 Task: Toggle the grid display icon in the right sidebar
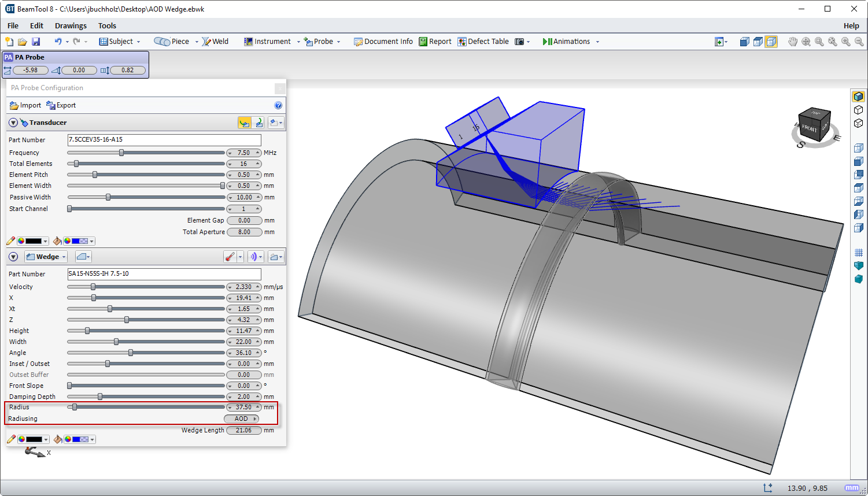(859, 253)
